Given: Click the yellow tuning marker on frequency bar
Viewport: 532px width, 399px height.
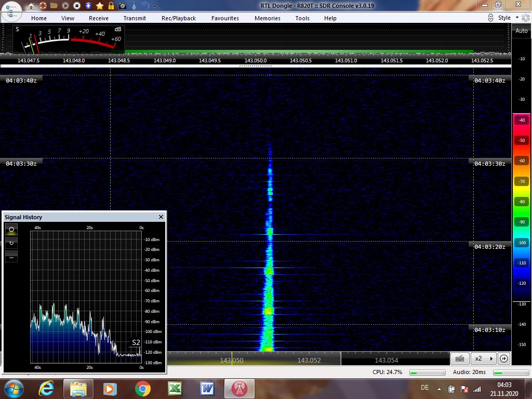Looking at the screenshot, I should pos(232,358).
